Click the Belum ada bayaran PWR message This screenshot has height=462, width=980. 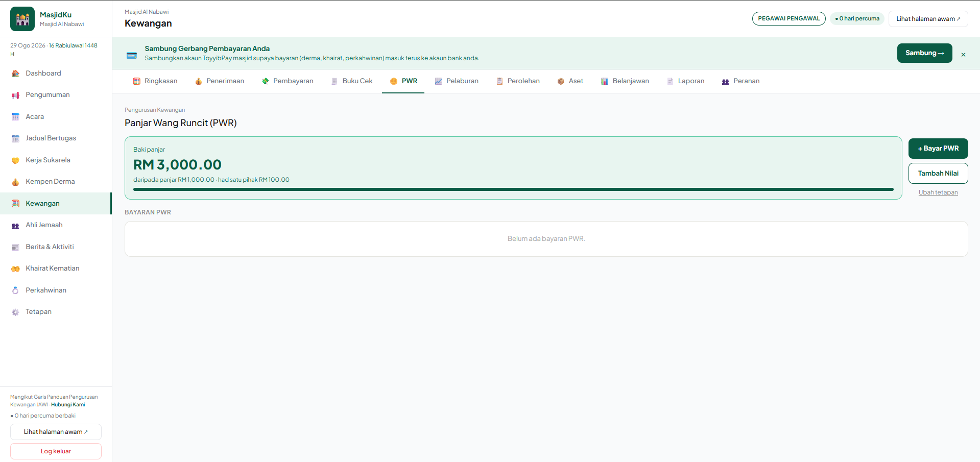tap(546, 239)
